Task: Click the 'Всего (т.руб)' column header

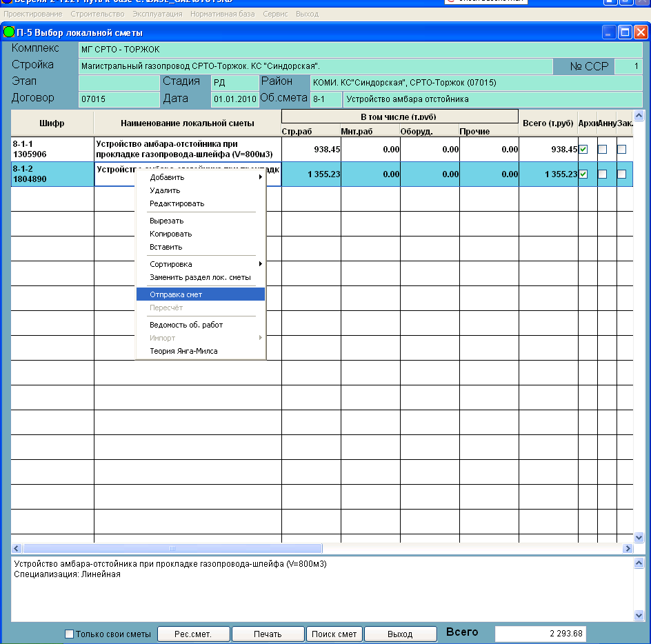Action: 548,123
